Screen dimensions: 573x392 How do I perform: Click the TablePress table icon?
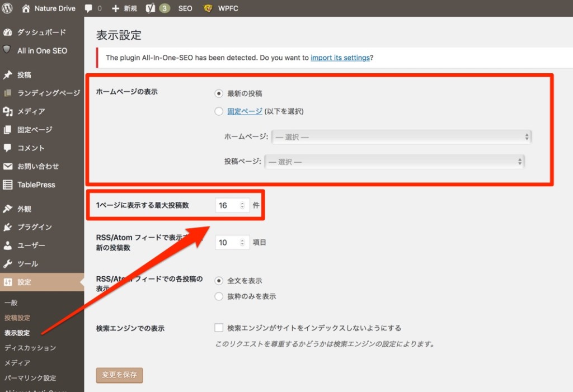8,185
